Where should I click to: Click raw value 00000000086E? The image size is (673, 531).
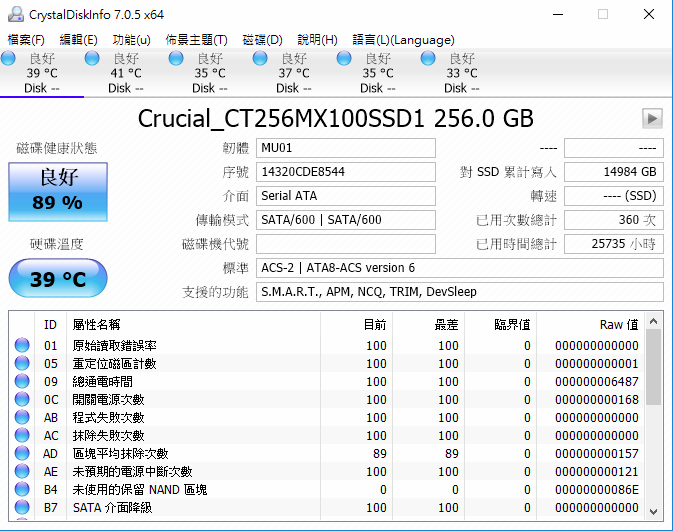point(597,490)
